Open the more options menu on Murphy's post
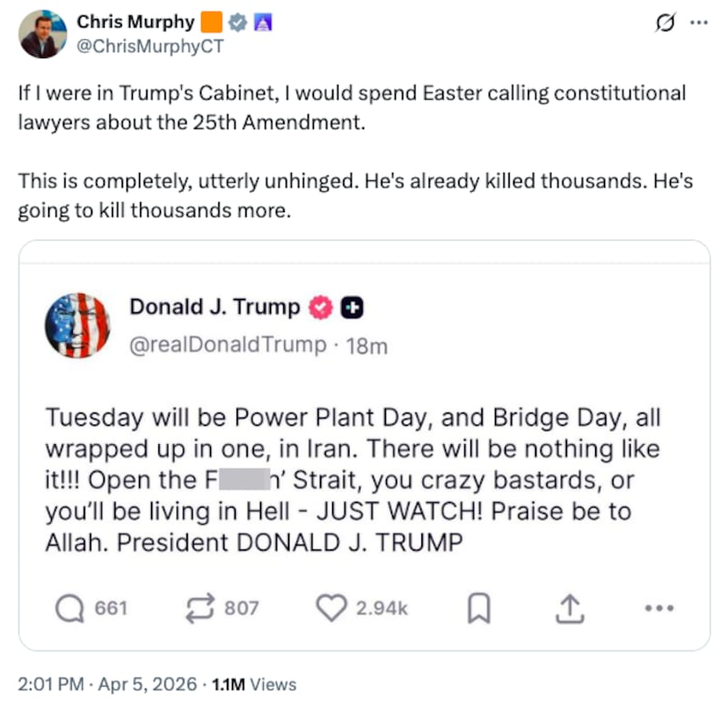Screen dimensions: 728x715 tap(698, 23)
